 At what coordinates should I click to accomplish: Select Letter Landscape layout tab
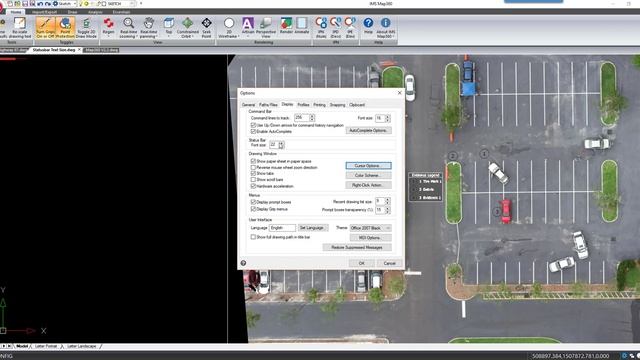(82, 346)
